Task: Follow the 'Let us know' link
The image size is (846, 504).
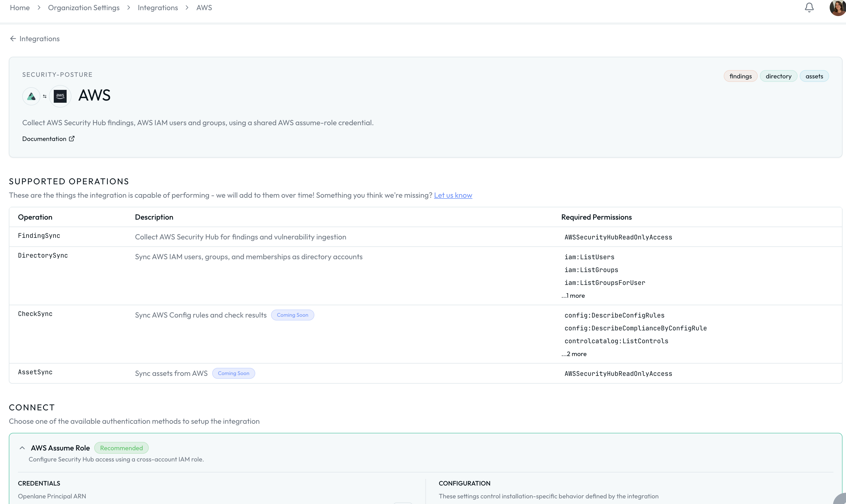Action: [x=453, y=195]
